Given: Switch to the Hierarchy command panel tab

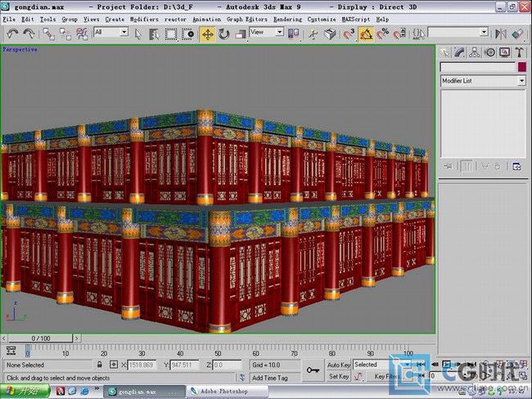Looking at the screenshot, I should [475, 52].
